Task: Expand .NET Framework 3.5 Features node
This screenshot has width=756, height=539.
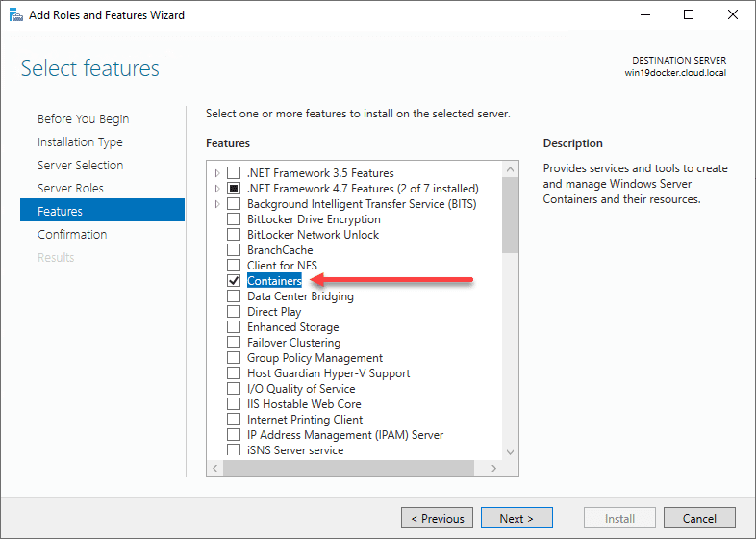Action: pos(217,173)
